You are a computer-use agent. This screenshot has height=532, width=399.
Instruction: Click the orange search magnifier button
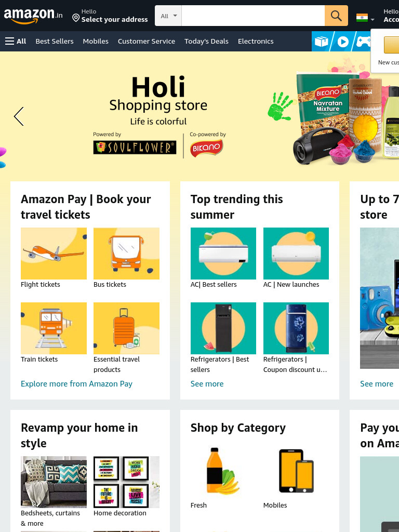pos(336,16)
